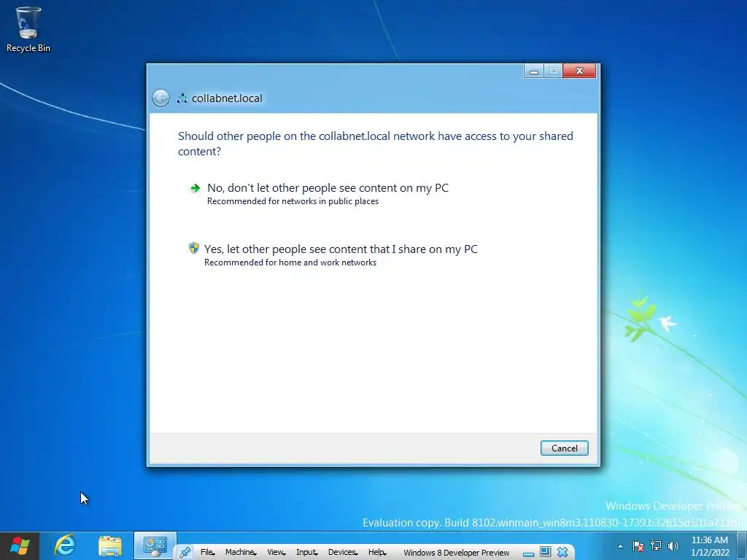
Task: Open the File menu in the VirtualBox toolbar
Action: click(x=208, y=553)
